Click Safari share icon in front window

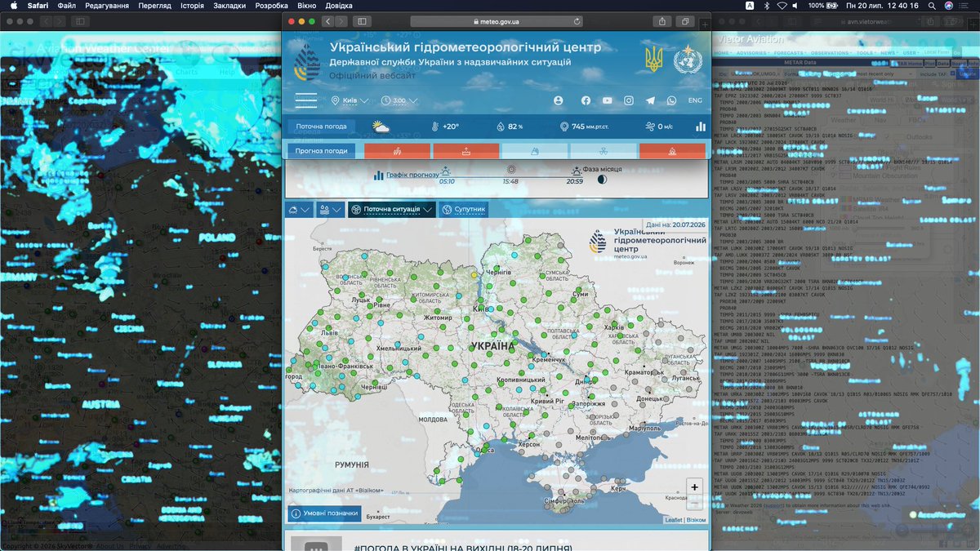(x=661, y=21)
